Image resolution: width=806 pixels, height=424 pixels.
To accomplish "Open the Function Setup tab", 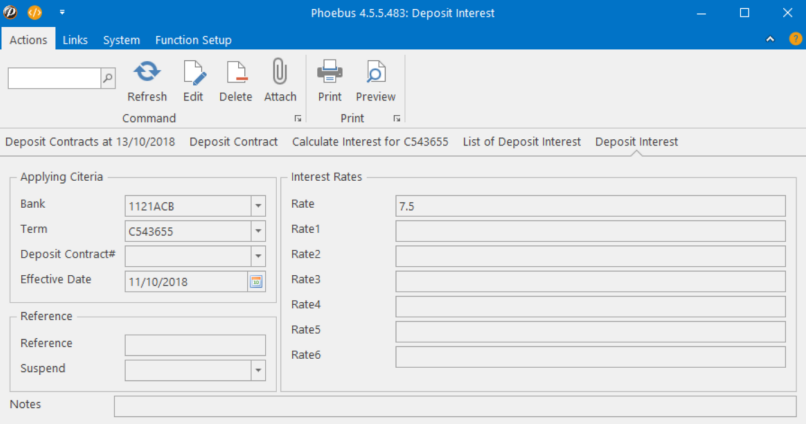I will [x=193, y=40].
